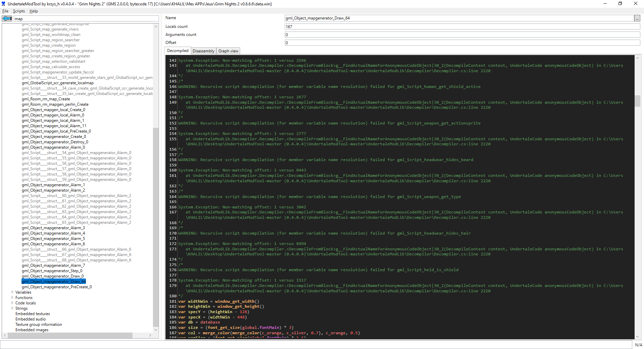Image resolution: width=644 pixels, height=349 pixels.
Task: Click the "..." icon beside the Name field
Action: [x=637, y=18]
